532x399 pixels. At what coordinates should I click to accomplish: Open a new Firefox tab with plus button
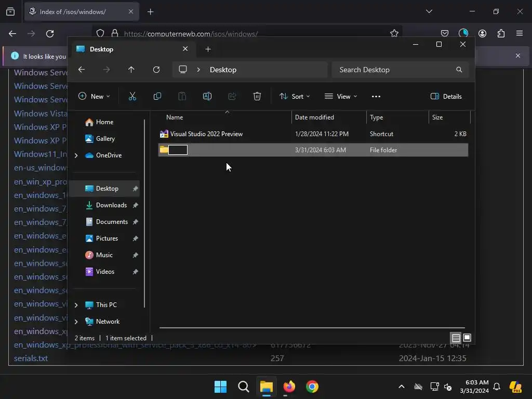pos(150,12)
